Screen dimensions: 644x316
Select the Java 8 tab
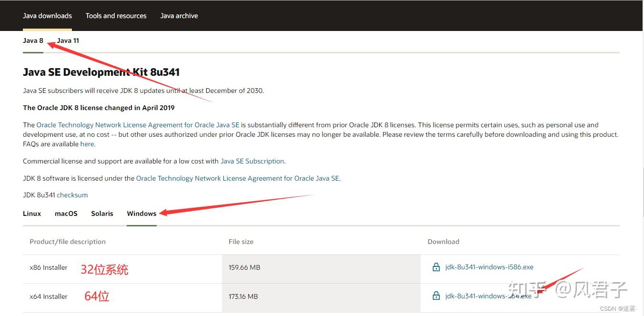coord(33,41)
